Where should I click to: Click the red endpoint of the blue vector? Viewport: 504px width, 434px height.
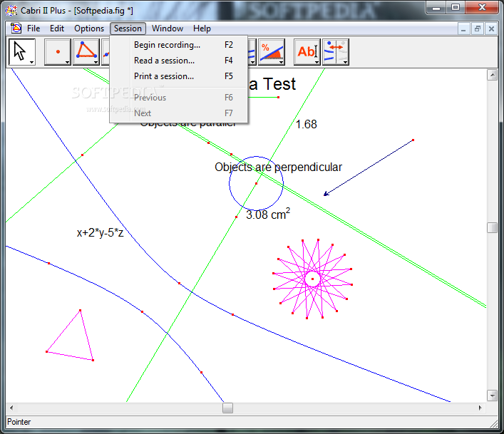click(x=413, y=140)
